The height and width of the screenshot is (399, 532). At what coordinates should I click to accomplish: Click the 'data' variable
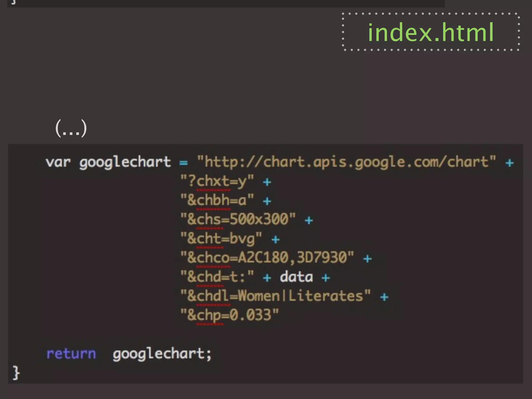[296, 277]
